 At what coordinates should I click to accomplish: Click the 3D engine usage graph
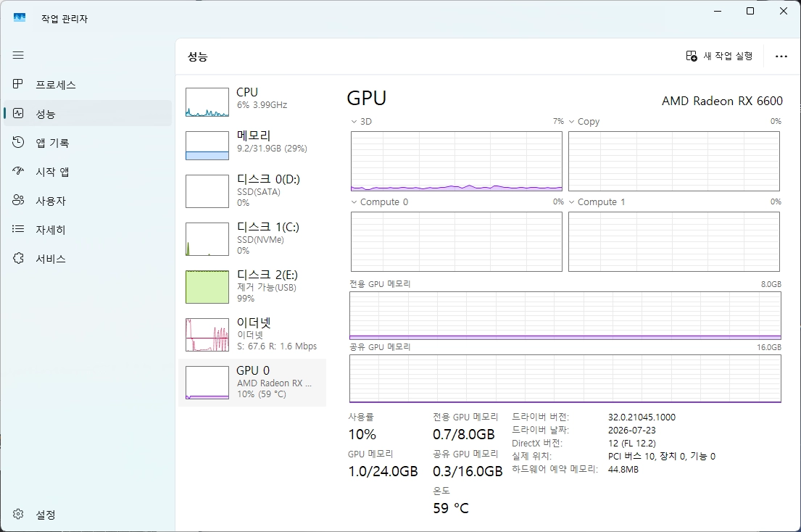pos(456,162)
